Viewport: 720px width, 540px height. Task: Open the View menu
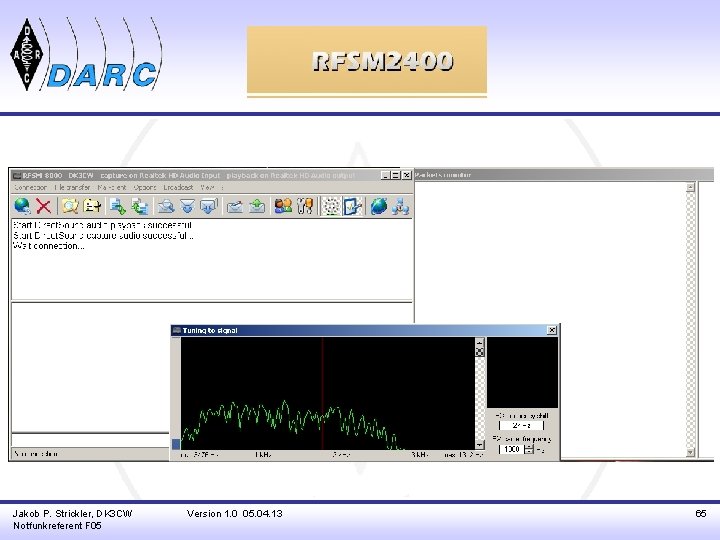207,187
